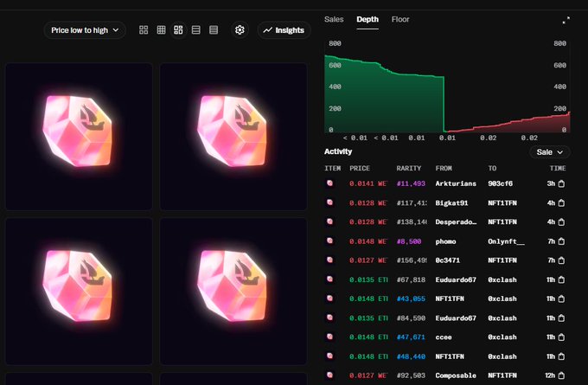
Task: Open item thumbnail in ccee row
Action: pyautogui.click(x=329, y=337)
